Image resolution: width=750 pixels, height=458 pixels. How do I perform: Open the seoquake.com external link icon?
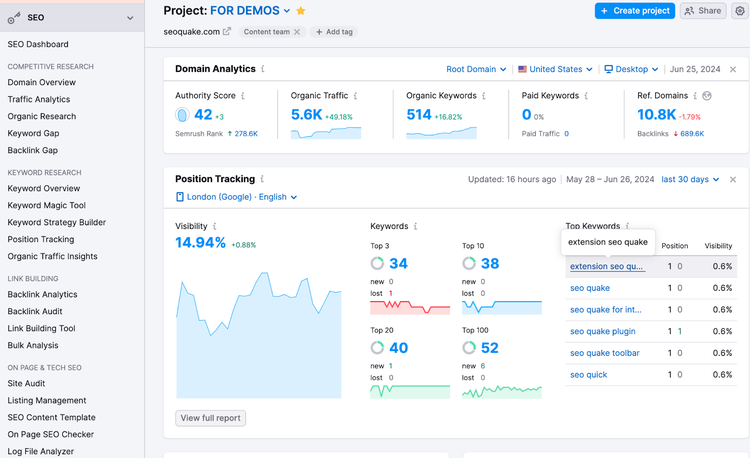coord(227,32)
